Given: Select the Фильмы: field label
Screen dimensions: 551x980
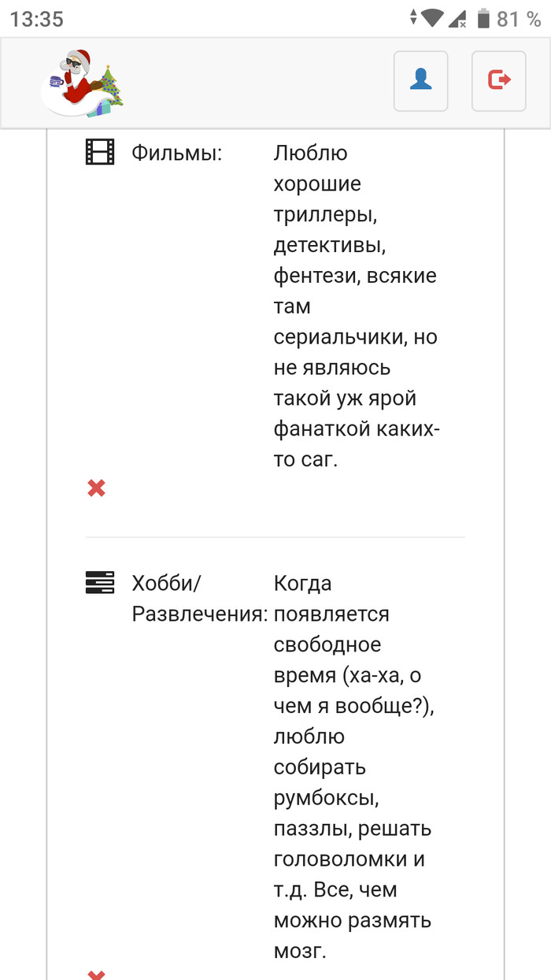Looking at the screenshot, I should click(x=177, y=152).
